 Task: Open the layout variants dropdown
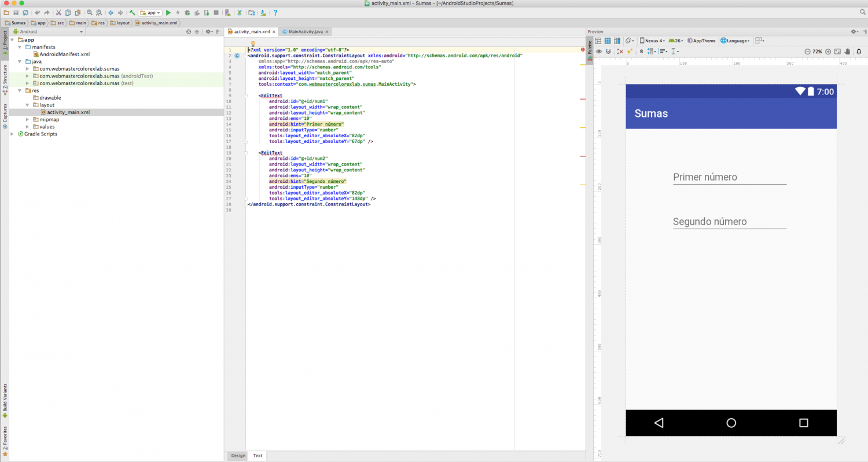pos(760,41)
